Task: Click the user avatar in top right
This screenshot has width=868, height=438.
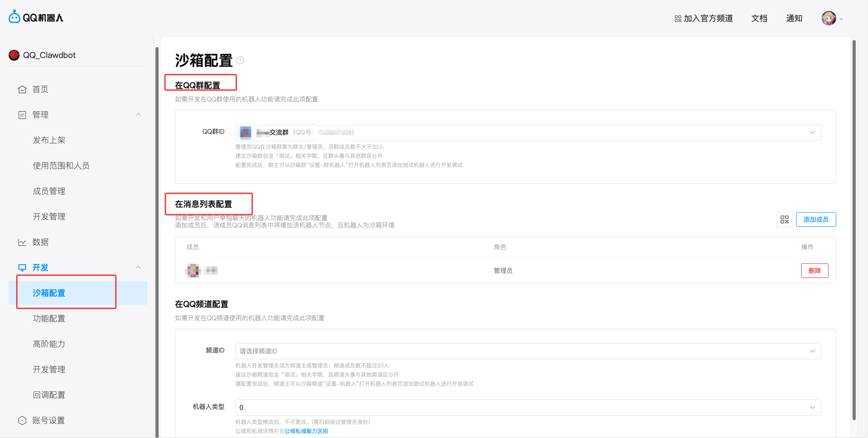Action: coord(829,18)
